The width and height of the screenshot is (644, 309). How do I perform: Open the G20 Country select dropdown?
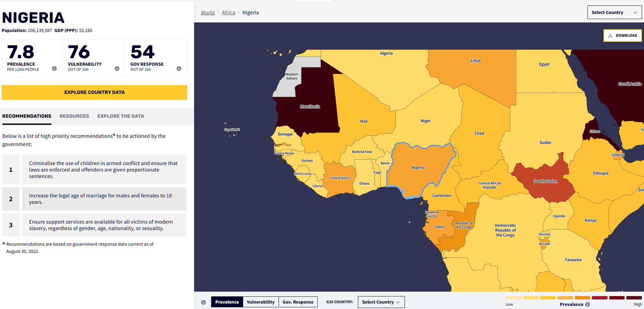tap(381, 302)
